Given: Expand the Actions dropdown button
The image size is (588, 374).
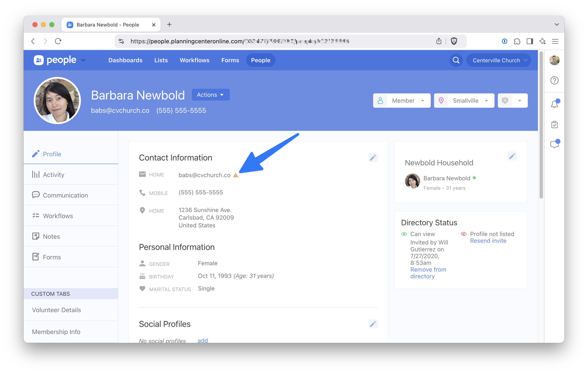Looking at the screenshot, I should (x=210, y=95).
